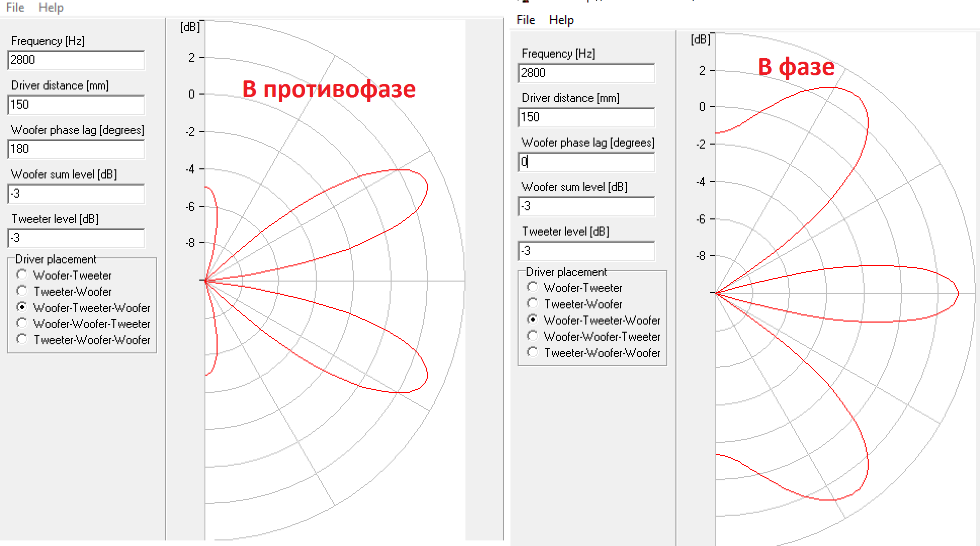This screenshot has height=546, width=980.
Task: Open File menu in right window
Action: (x=525, y=20)
